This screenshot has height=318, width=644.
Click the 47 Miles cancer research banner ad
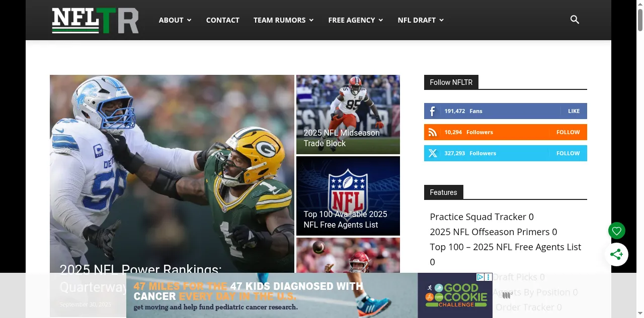click(272, 295)
